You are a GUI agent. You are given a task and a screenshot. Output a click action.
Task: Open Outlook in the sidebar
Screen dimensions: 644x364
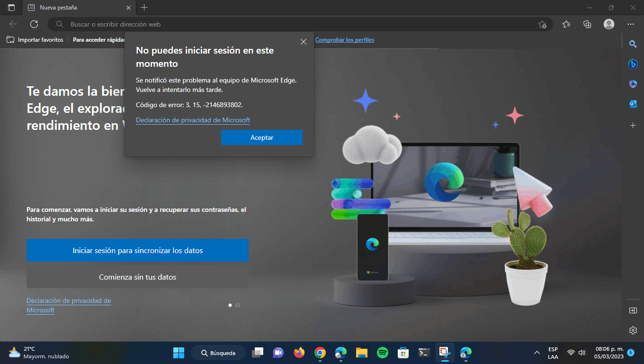[x=633, y=104]
